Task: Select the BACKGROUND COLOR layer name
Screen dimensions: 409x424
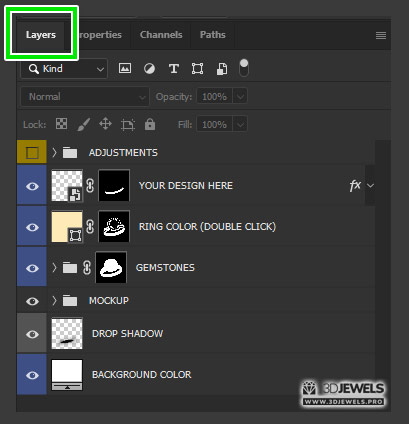Action: click(142, 375)
